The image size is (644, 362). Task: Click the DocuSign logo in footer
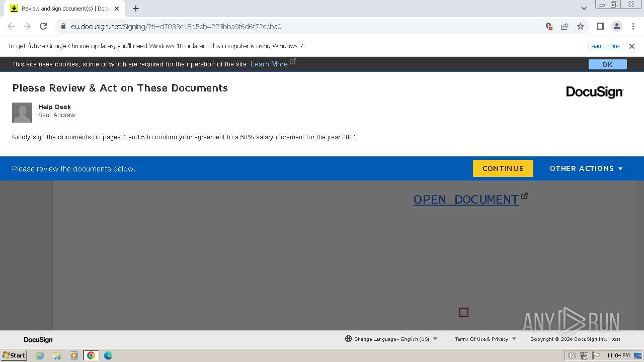[38, 339]
